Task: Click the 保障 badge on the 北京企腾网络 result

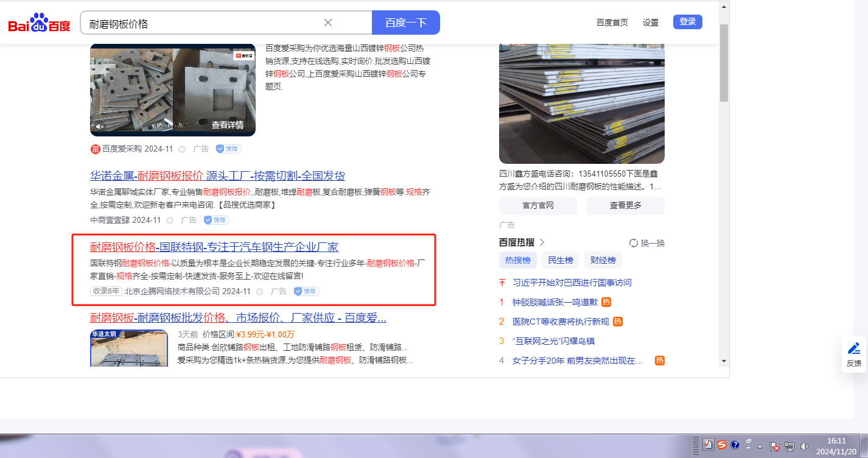Action: point(306,291)
